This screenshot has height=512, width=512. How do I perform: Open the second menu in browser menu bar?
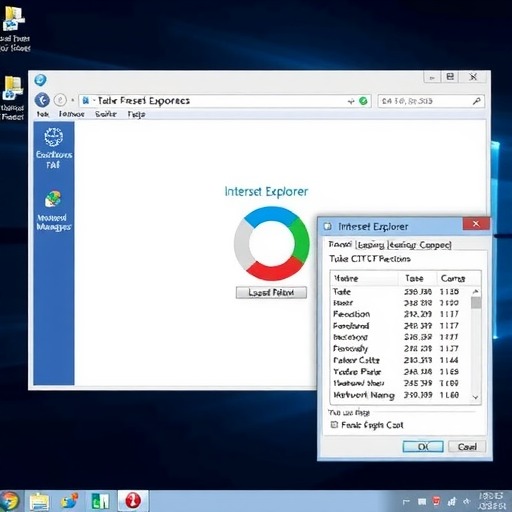[71, 114]
